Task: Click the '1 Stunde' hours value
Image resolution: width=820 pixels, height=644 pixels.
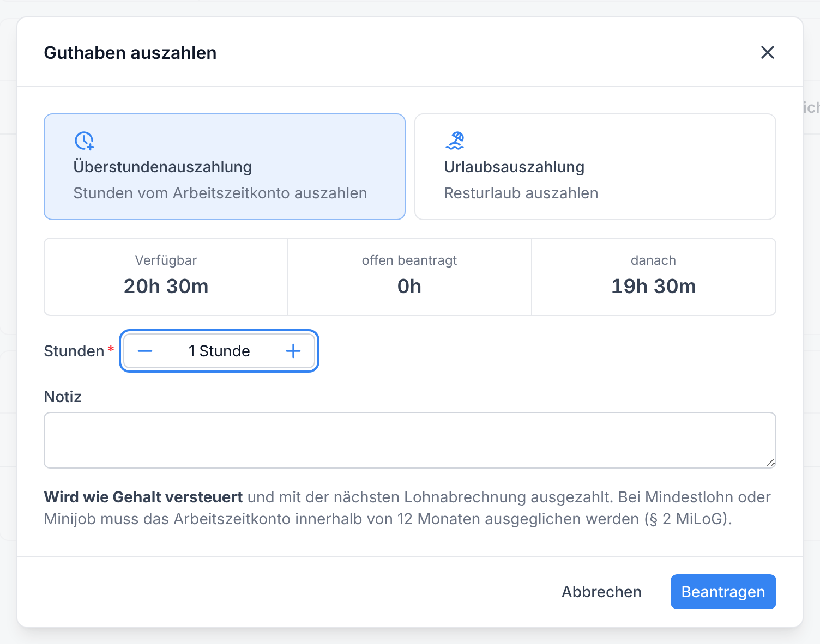Action: [219, 351]
